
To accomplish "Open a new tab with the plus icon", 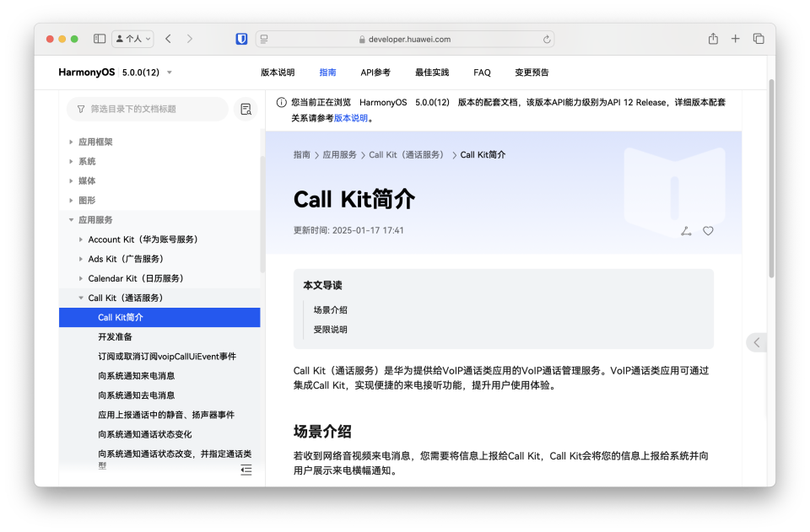I will [x=735, y=38].
